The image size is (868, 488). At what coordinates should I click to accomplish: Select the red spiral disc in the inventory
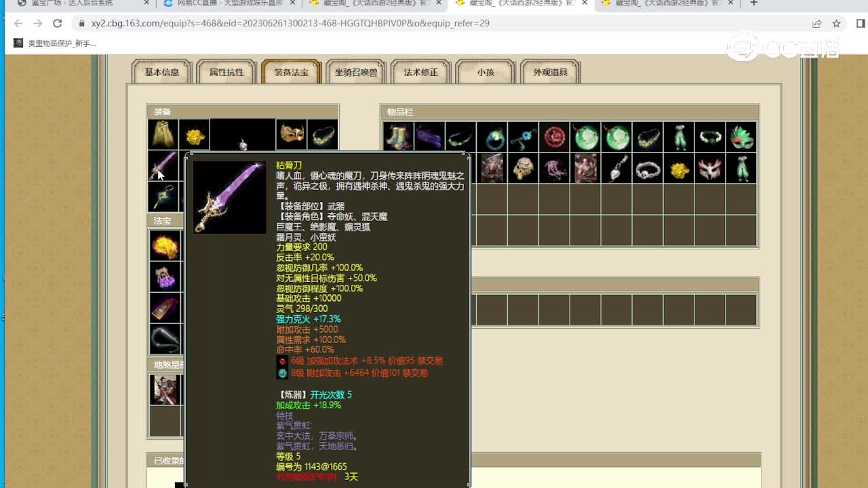pyautogui.click(x=554, y=137)
